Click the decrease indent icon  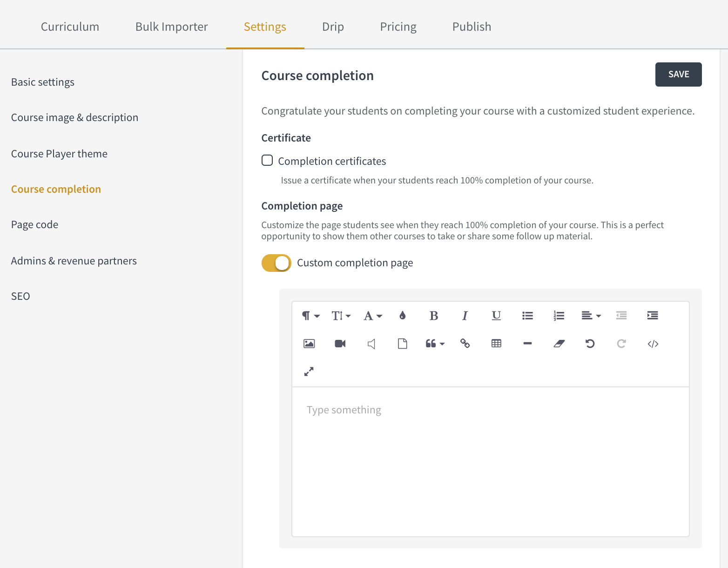tap(621, 316)
